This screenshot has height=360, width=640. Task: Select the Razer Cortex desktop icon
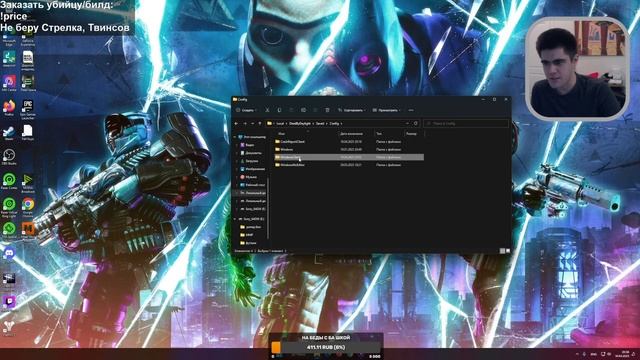9,182
